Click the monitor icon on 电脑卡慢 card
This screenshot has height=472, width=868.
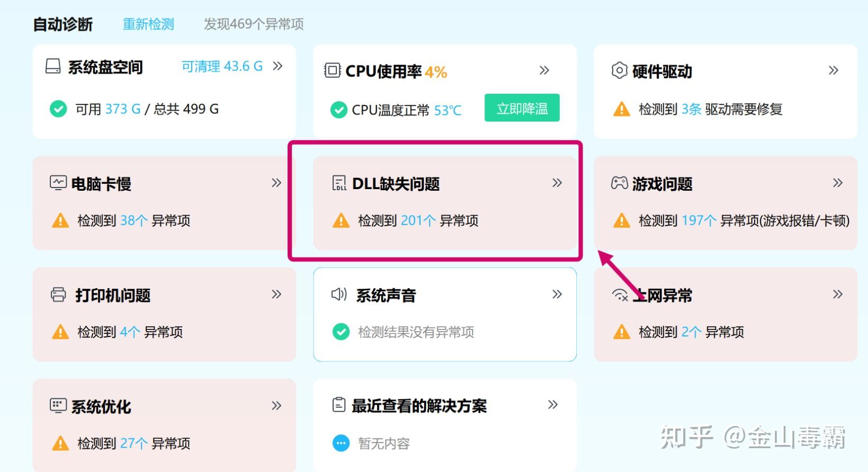point(58,182)
